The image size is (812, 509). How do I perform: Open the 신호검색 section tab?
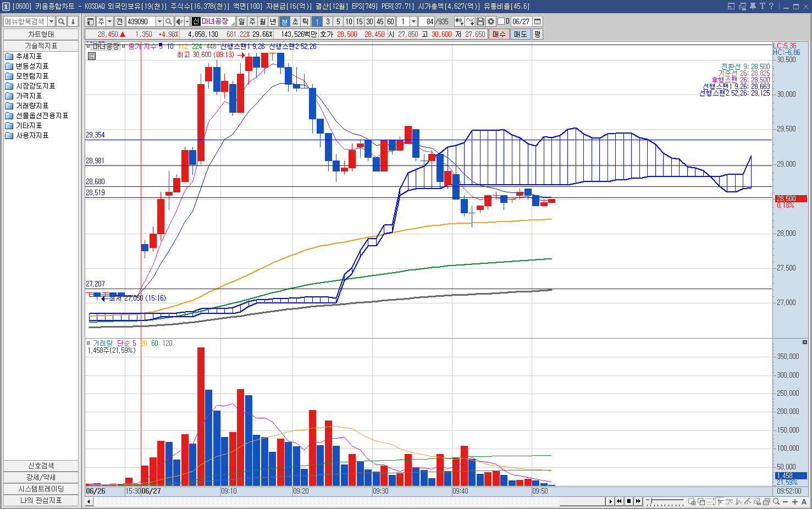(x=41, y=466)
